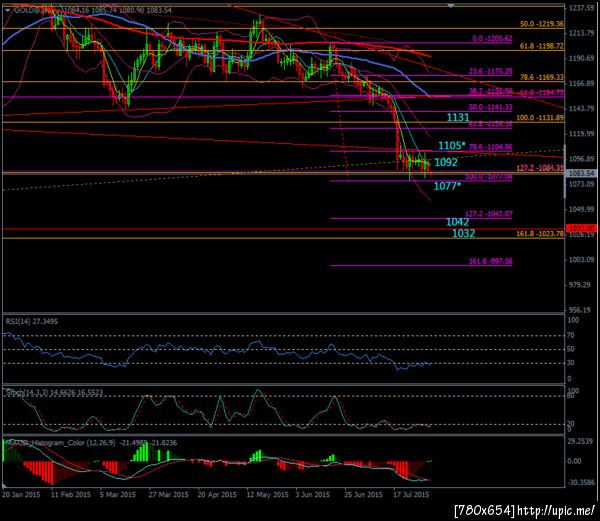
Task: Click the cyan 1077* price annotation
Action: click(447, 186)
